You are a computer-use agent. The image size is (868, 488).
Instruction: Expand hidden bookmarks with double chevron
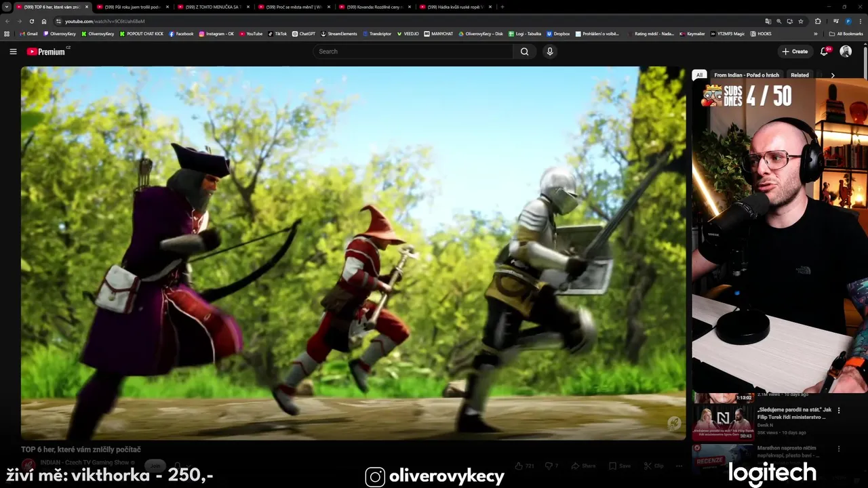tap(816, 34)
